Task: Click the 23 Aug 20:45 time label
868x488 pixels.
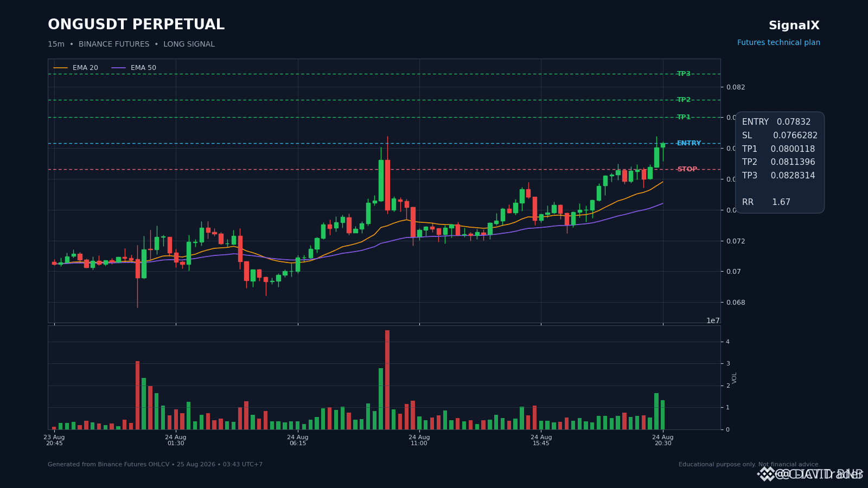Action: (54, 440)
